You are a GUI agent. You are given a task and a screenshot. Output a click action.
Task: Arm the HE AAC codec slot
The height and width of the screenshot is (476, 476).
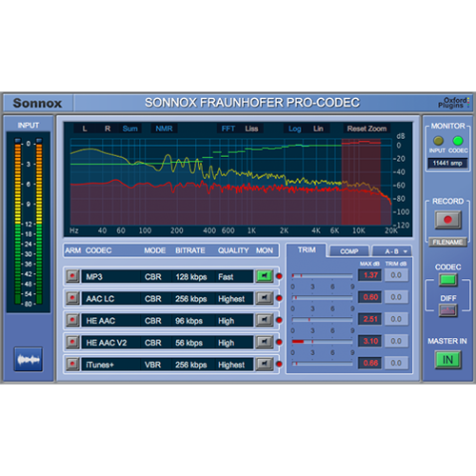[72, 320]
